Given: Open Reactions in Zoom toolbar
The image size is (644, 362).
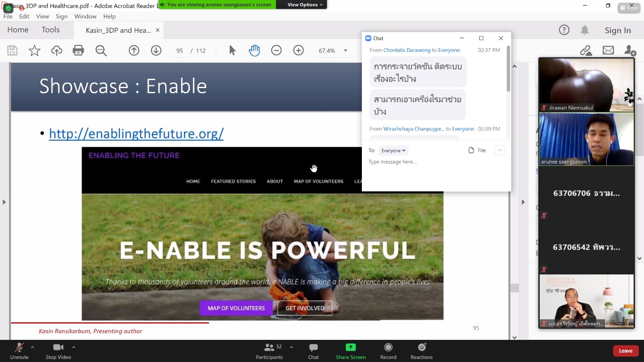Looking at the screenshot, I should [422, 351].
